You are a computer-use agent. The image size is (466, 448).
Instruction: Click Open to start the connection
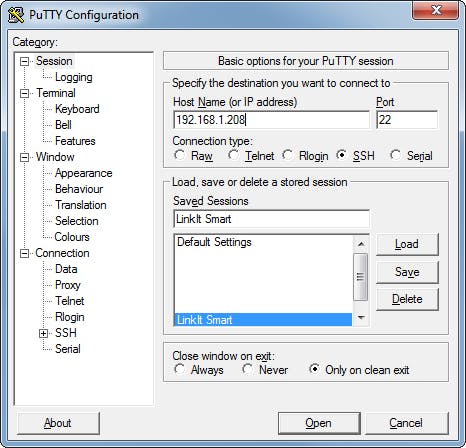tap(319, 423)
